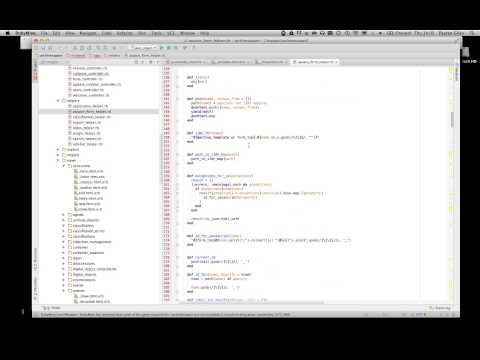Open the Apple menu
Screen dimensions: 480x360
pos(8,33)
